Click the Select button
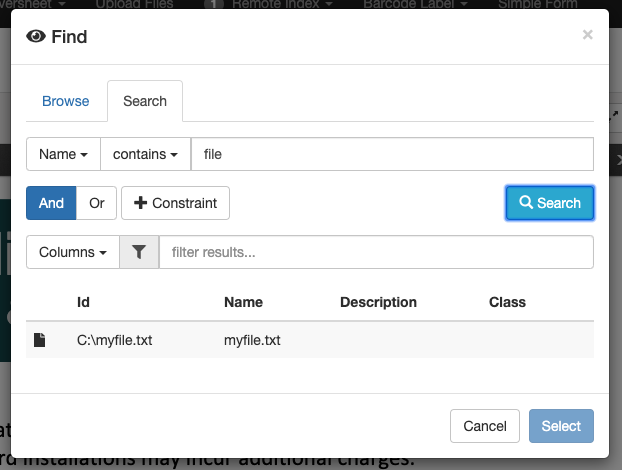 561,426
